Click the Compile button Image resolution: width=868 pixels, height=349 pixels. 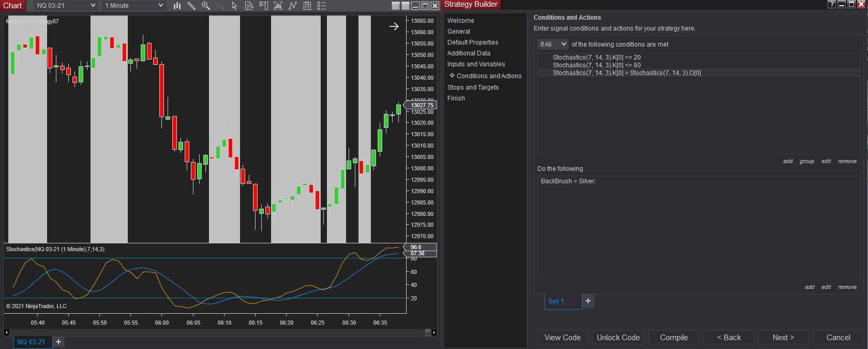(x=674, y=338)
